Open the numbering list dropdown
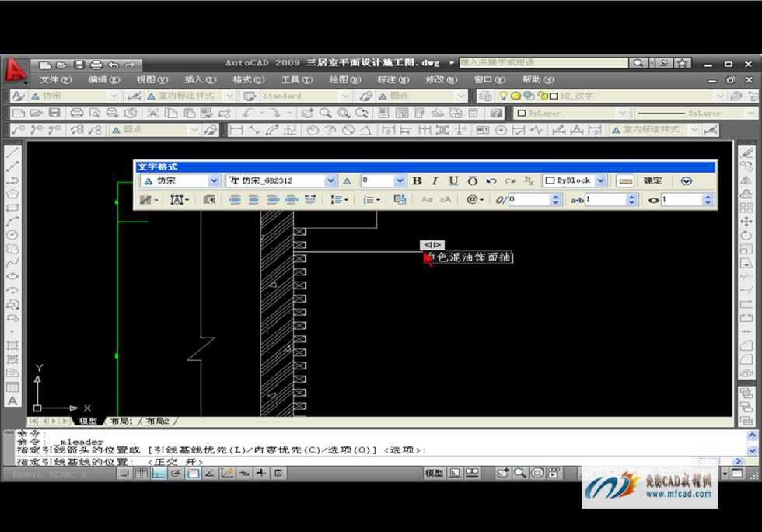Viewport: 762px width, 532px height. point(372,200)
